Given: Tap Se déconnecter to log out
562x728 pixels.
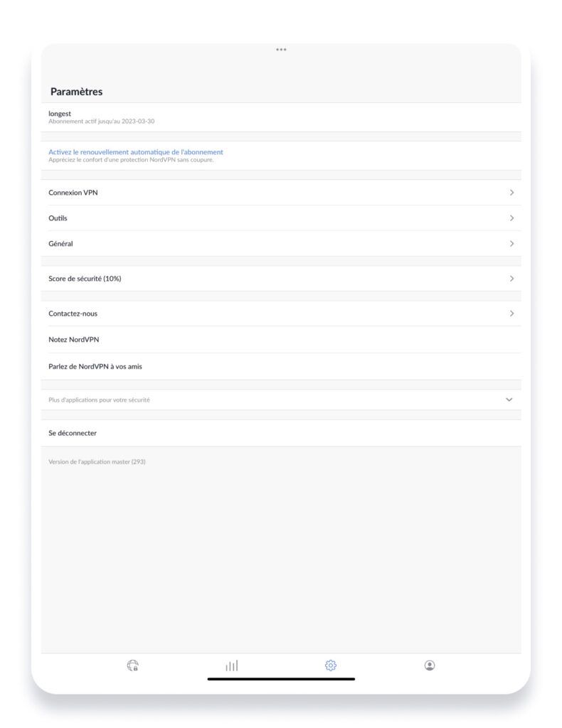Looking at the screenshot, I should (71, 432).
